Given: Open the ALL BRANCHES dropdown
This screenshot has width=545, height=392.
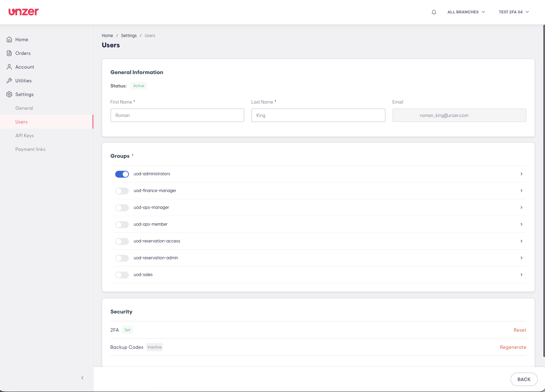Looking at the screenshot, I should (x=466, y=12).
